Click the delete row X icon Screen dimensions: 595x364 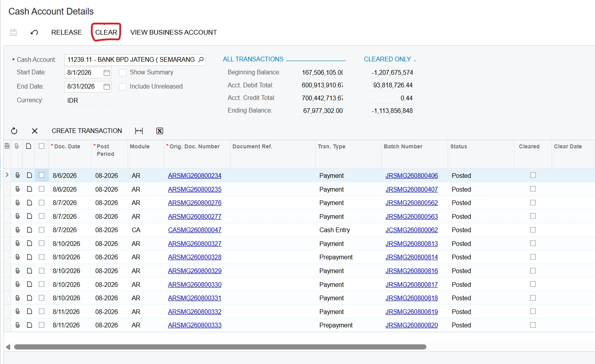[35, 131]
